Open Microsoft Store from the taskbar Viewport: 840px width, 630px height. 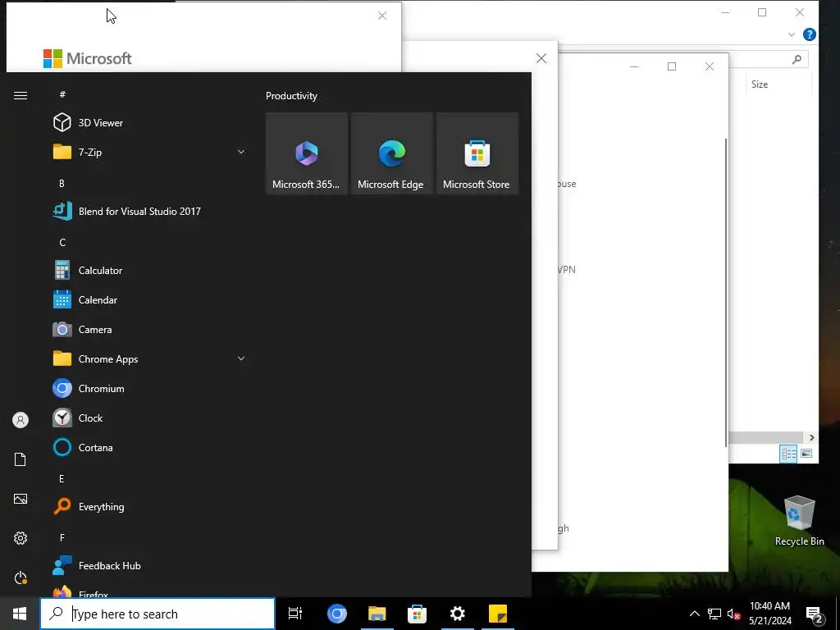pyautogui.click(x=417, y=614)
